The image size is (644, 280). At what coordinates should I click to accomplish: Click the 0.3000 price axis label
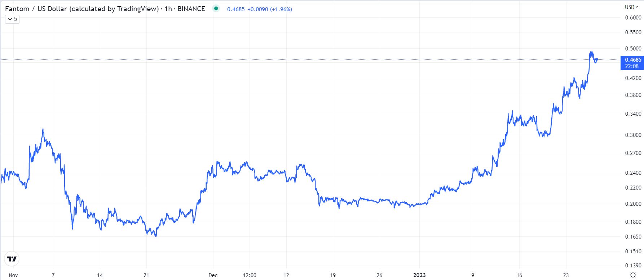pos(633,135)
